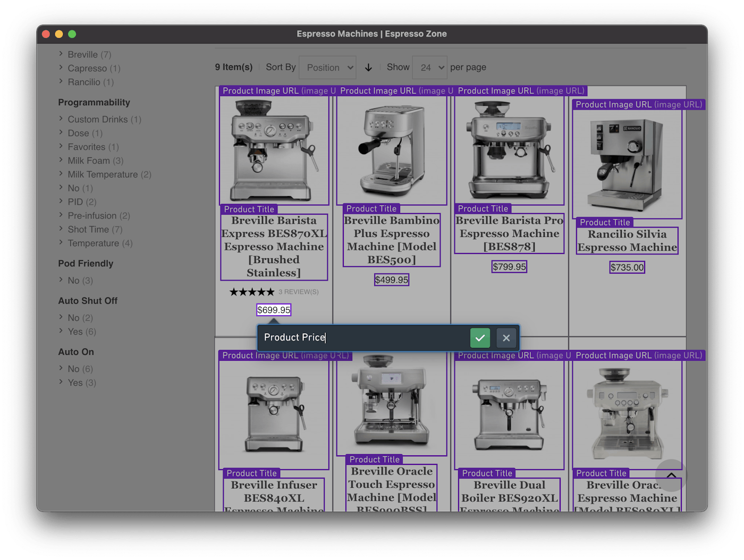Screen dimensions: 744x560
Task: Open Breville Bambino Plus Espresso Machine title
Action: [392, 240]
